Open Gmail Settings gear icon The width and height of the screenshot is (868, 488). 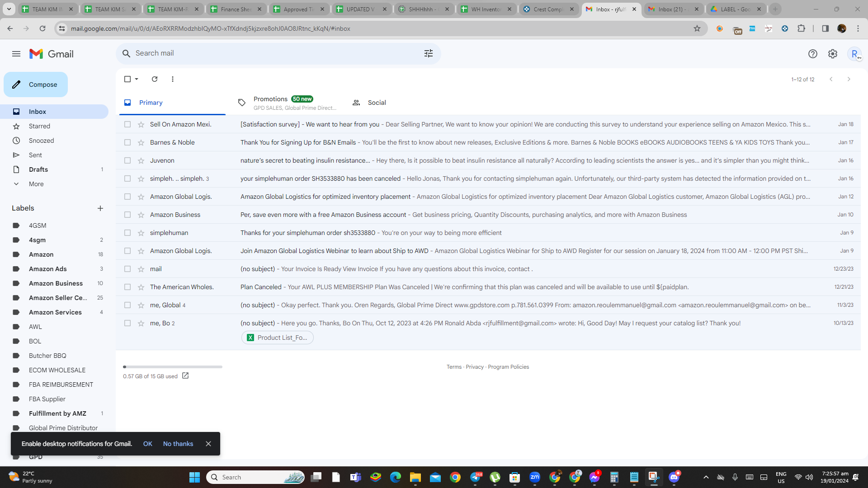(x=832, y=54)
